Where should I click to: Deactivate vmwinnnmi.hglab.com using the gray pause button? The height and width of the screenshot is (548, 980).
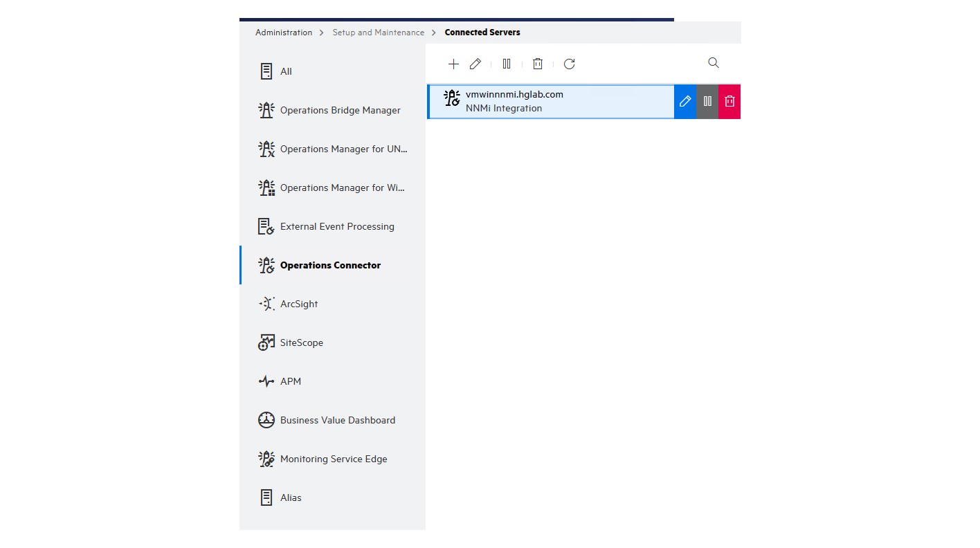pos(707,102)
